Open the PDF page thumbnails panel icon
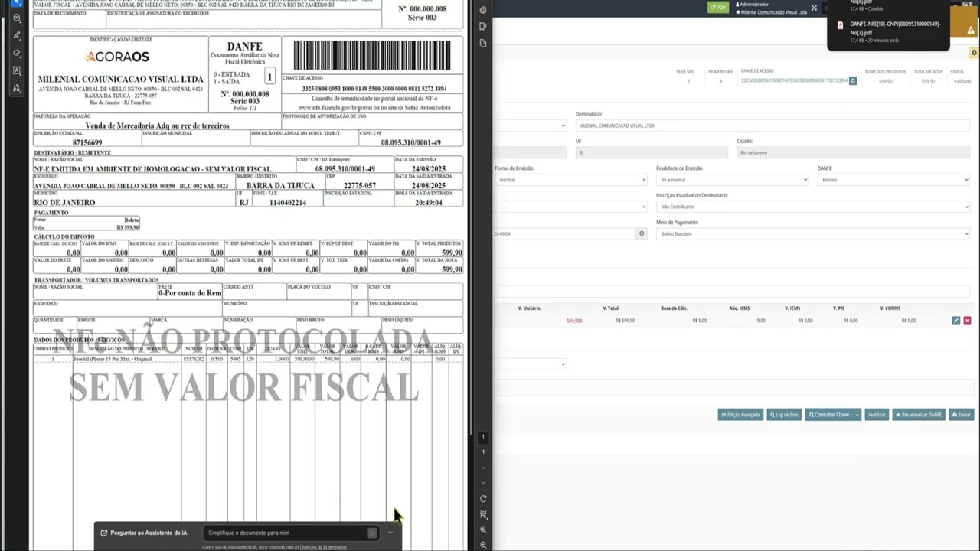Image resolution: width=980 pixels, height=551 pixels. point(483,26)
